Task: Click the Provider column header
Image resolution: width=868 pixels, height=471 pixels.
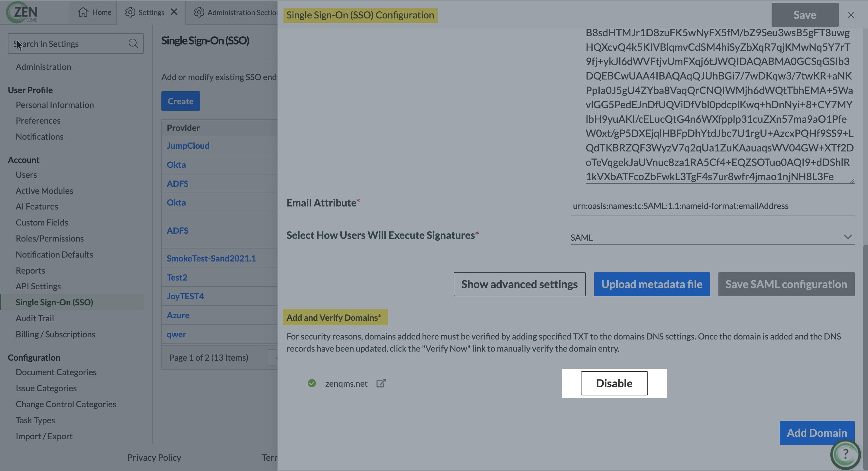Action: (183, 128)
